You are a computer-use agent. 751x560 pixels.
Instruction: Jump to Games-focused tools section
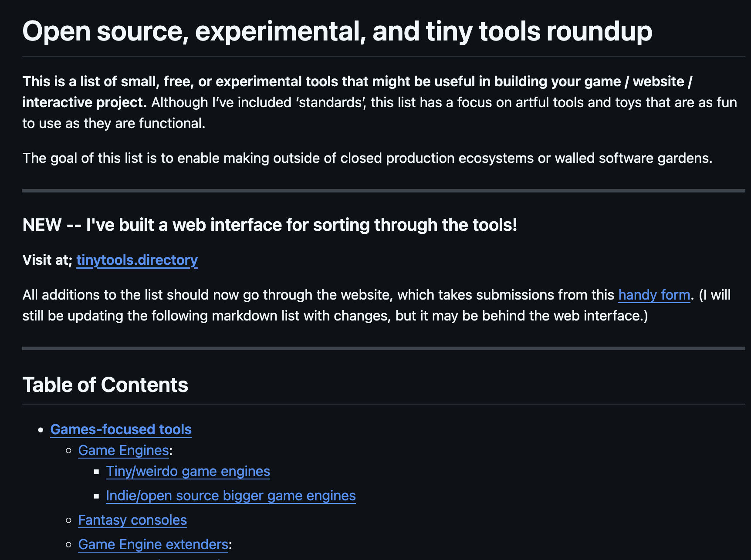121,429
